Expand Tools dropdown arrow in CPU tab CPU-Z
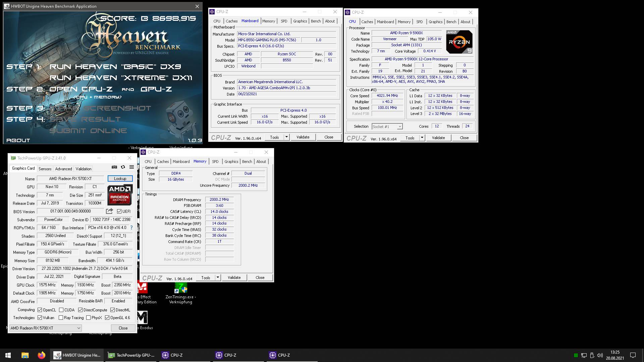This screenshot has height=362, width=644. (422, 138)
